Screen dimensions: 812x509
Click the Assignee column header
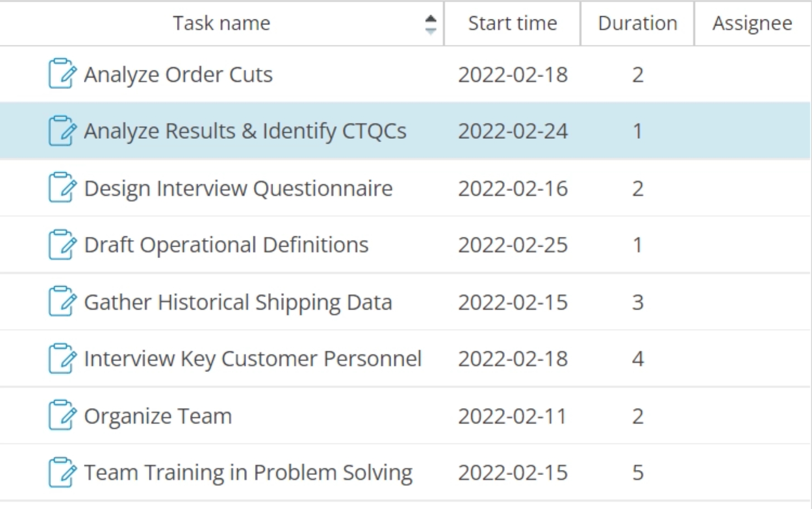753,23
